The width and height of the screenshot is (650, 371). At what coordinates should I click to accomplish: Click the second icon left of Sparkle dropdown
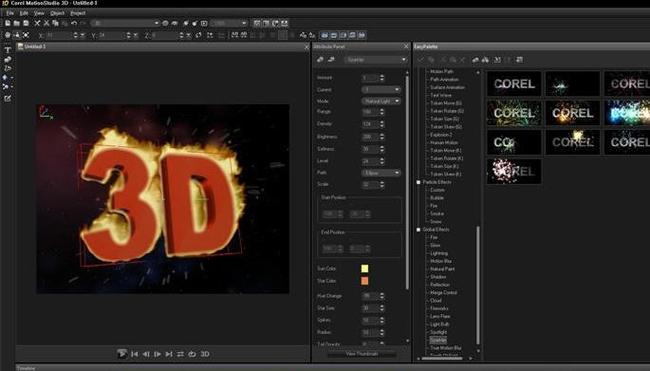click(331, 60)
